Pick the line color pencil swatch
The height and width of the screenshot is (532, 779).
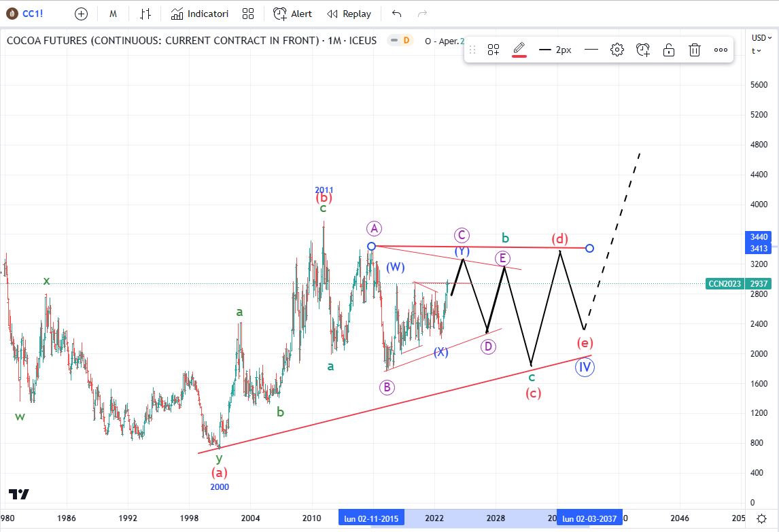pyautogui.click(x=519, y=50)
